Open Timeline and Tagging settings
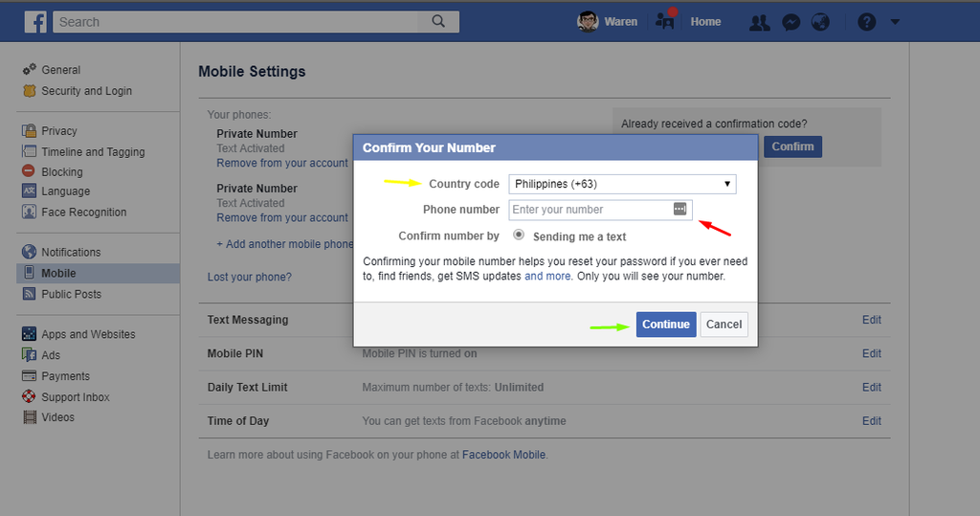This screenshot has width=980, height=516. (x=93, y=152)
